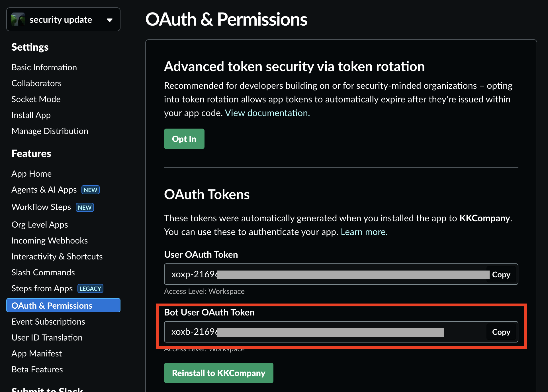This screenshot has height=392, width=548.
Task: Follow the Learn more link
Action: (364, 232)
